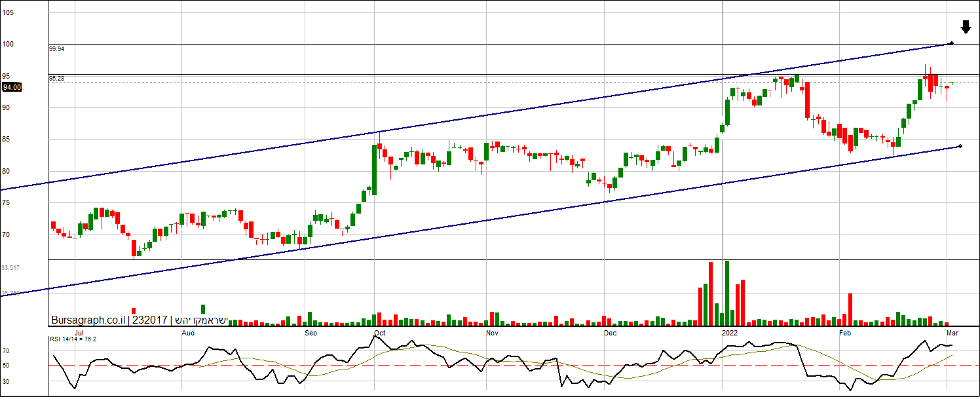Click the 85 price axis label
The height and width of the screenshot is (397, 980).
6,140
